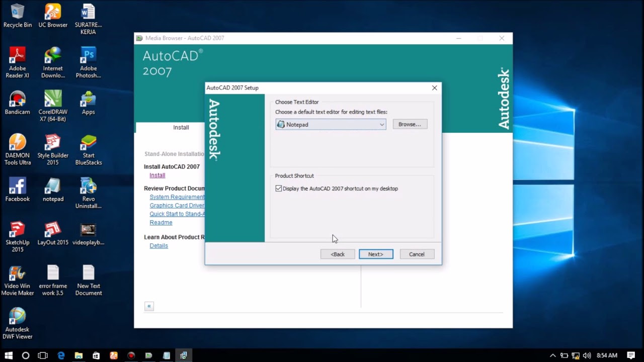Select Adobe Photoshop desktop icon
Image resolution: width=644 pixels, height=362 pixels.
click(88, 62)
